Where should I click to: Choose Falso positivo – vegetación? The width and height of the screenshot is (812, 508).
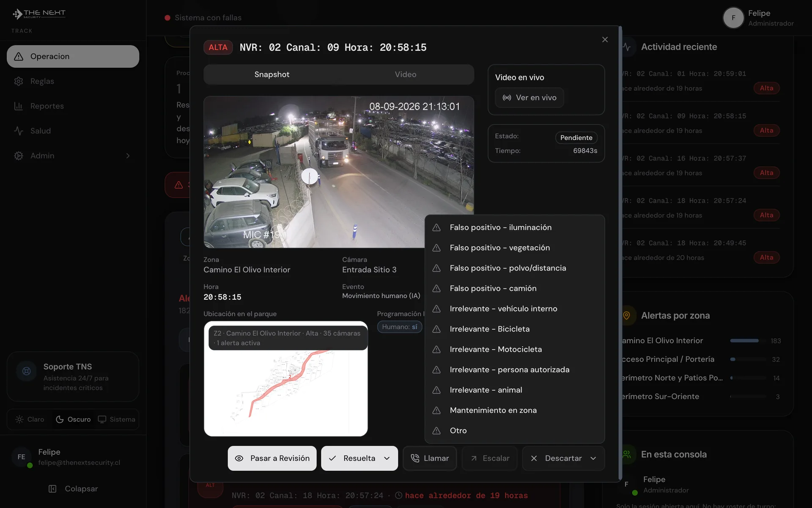coord(515,248)
